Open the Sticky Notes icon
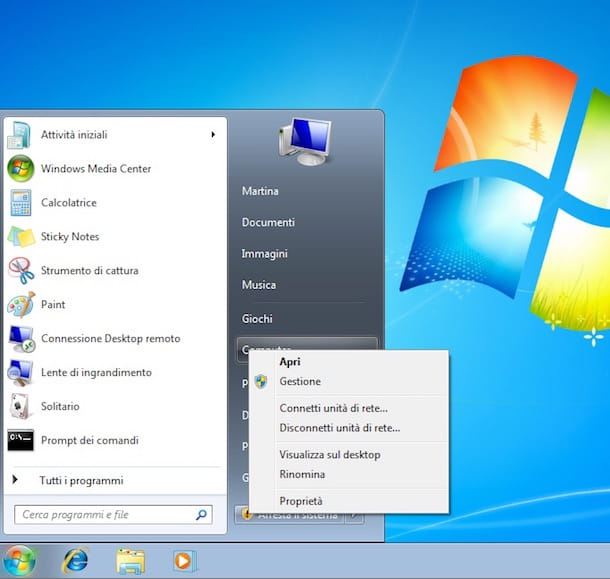This screenshot has width=610, height=579. pyautogui.click(x=21, y=237)
